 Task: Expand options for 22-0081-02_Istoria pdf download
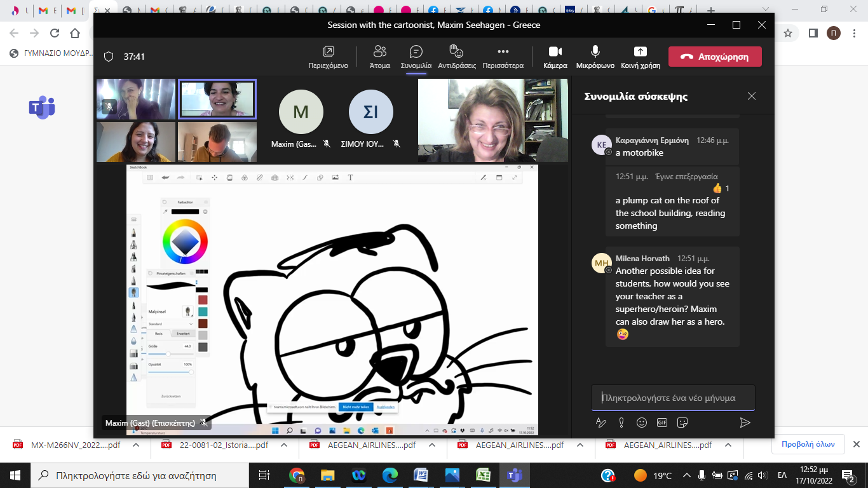click(x=284, y=445)
